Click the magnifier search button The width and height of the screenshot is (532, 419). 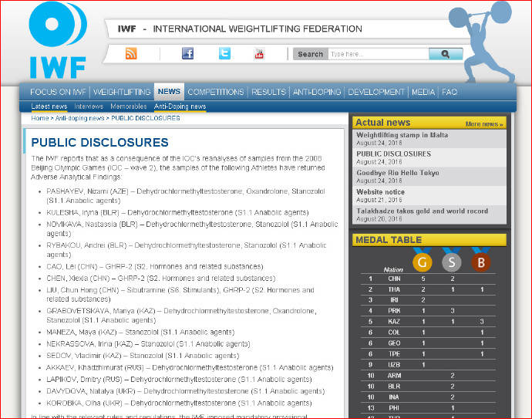[x=446, y=54]
